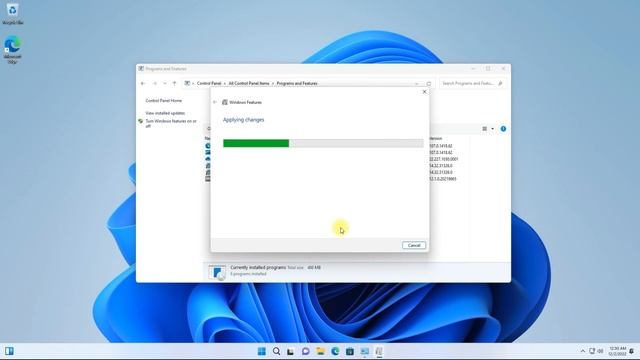Open network icon in system tray
This screenshot has height=360, width=640.
(x=592, y=351)
